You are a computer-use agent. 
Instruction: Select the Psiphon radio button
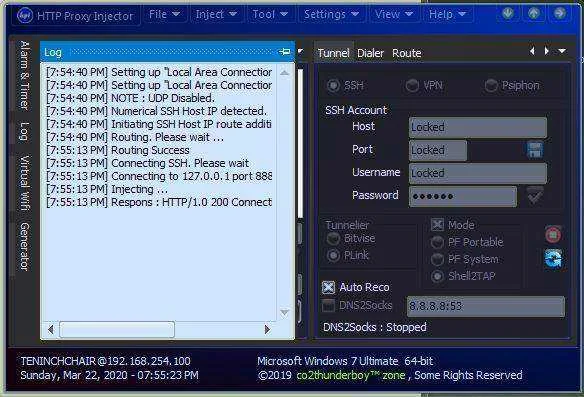click(491, 85)
